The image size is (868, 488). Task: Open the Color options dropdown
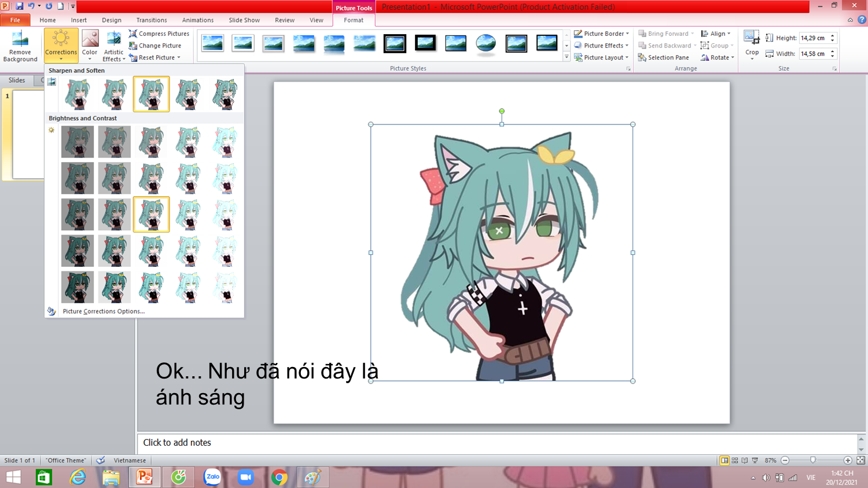90,46
